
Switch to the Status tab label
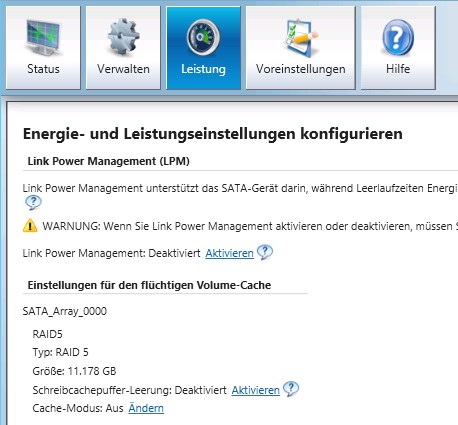point(43,69)
